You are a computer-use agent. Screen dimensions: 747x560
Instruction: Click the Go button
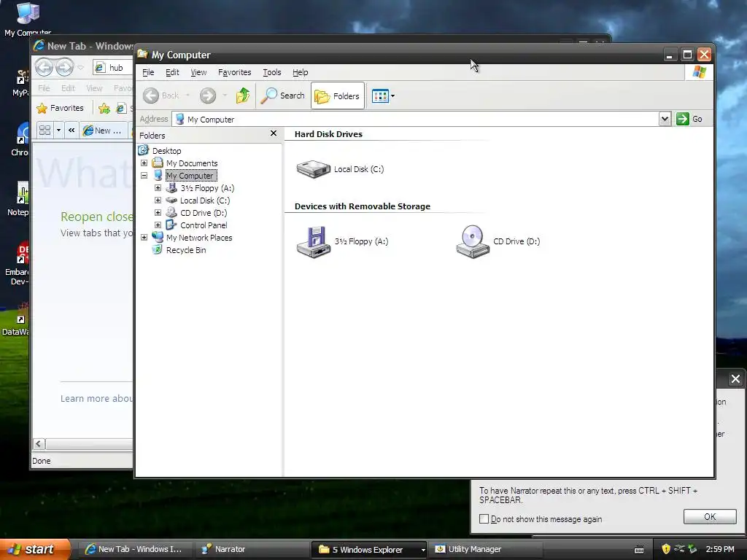coord(689,119)
